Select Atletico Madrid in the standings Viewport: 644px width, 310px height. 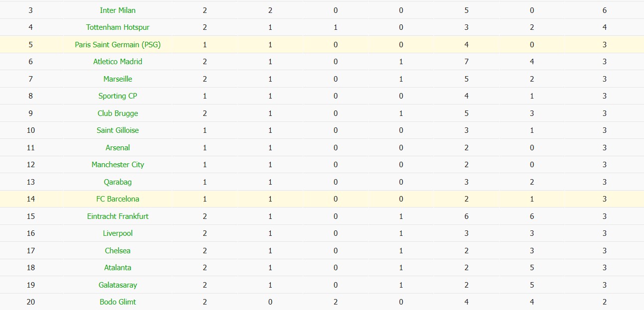point(117,62)
